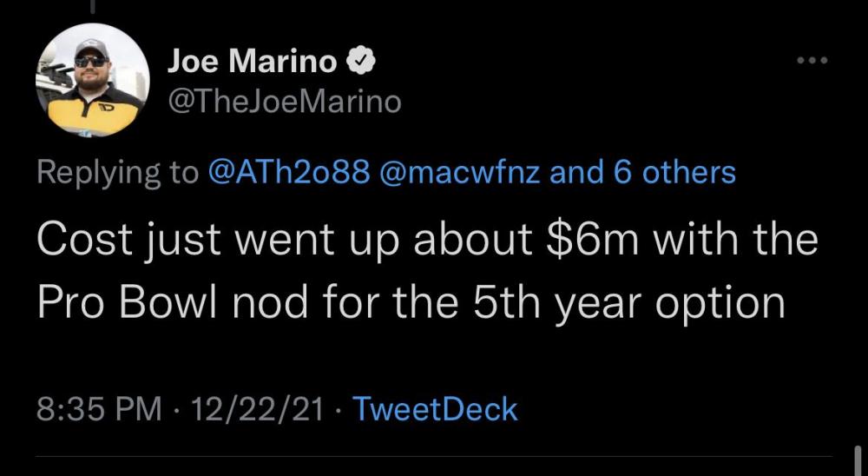This screenshot has height=476, width=868.
Task: Visit the @ATh2o88 mentioned profile
Action: click(289, 172)
